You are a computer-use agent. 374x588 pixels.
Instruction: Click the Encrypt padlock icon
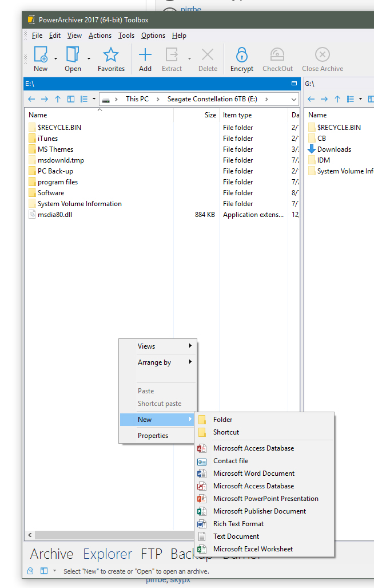(241, 55)
